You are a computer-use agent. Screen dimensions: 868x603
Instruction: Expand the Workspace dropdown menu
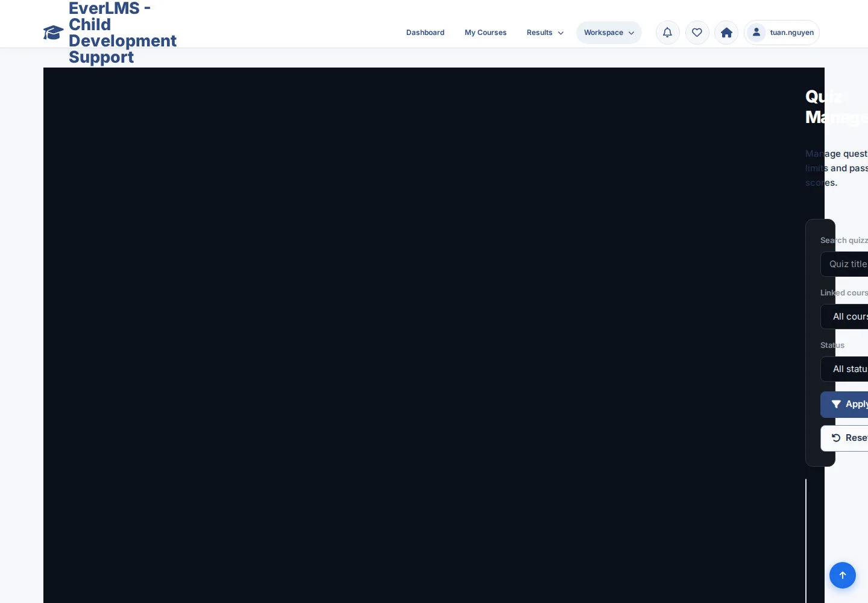pyautogui.click(x=609, y=33)
